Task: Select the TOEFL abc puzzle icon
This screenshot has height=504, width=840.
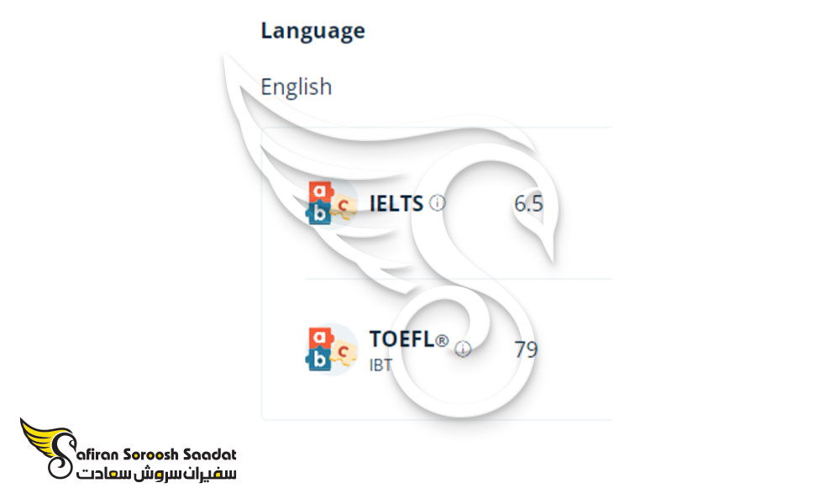Action: (x=332, y=349)
